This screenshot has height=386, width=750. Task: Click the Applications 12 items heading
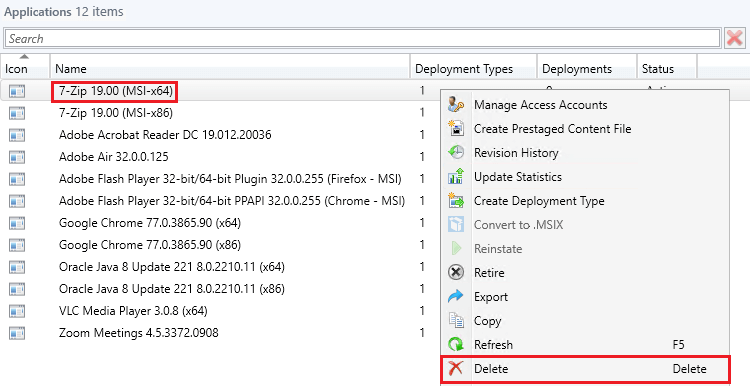tap(64, 12)
